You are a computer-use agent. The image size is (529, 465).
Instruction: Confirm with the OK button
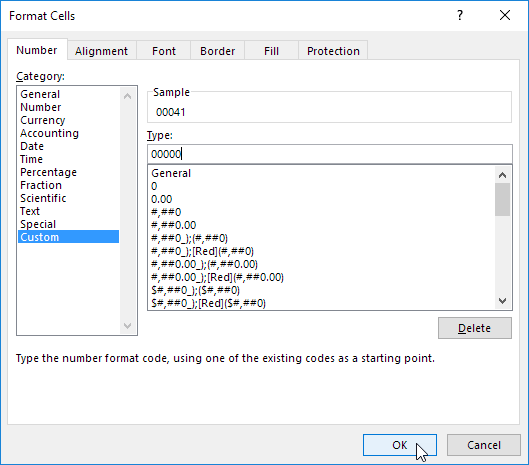pos(400,445)
